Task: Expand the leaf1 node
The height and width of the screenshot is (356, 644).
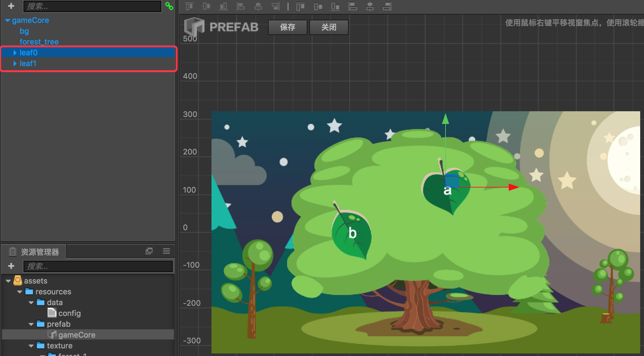Action: [x=15, y=64]
